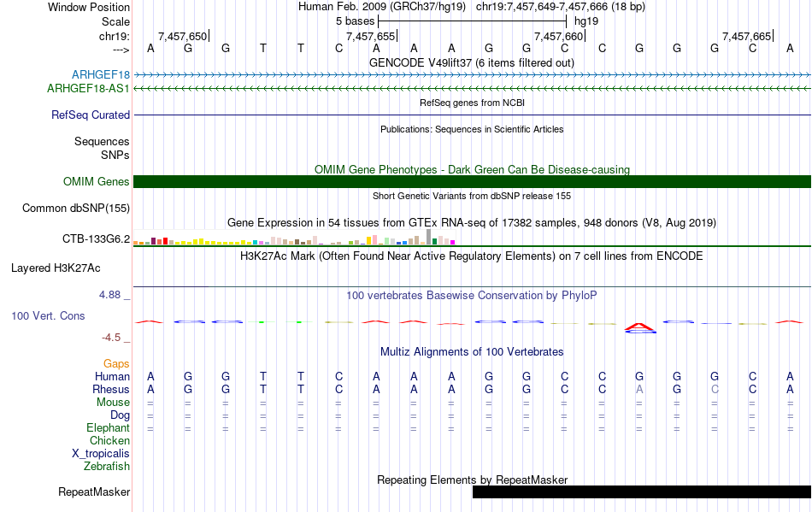Click the Human Feb. 2009 (GRCh37/hg19) assembly text
The width and height of the screenshot is (812, 512).
[x=382, y=7]
